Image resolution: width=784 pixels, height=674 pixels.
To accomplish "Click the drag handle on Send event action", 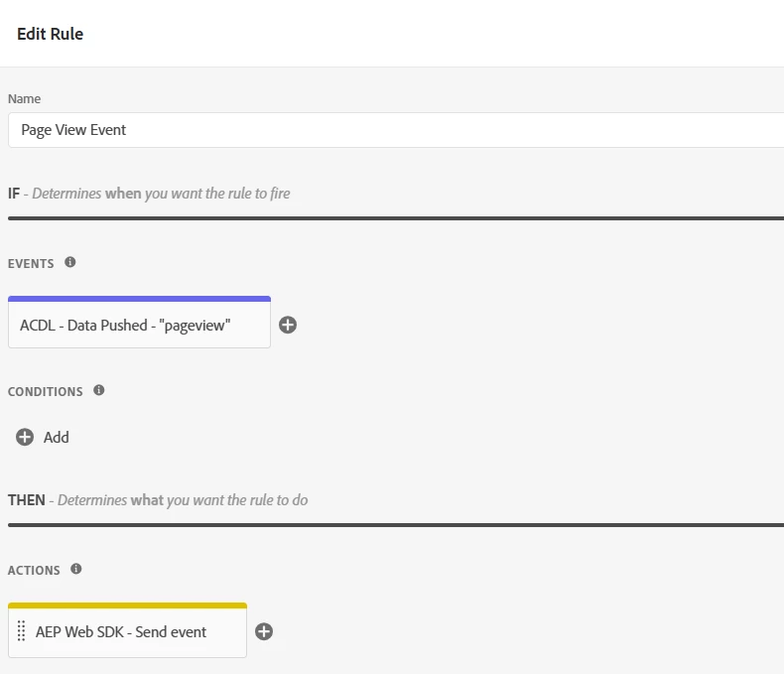I will pos(22,631).
